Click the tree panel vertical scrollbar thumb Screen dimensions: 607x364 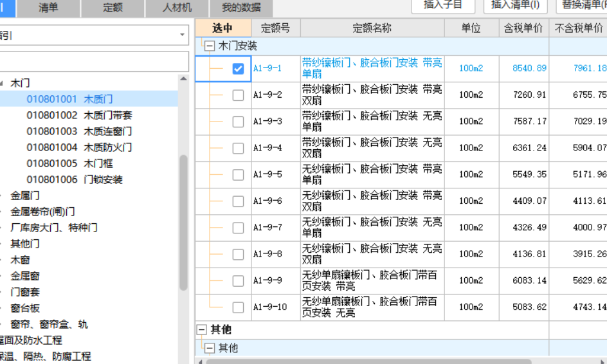183,223
